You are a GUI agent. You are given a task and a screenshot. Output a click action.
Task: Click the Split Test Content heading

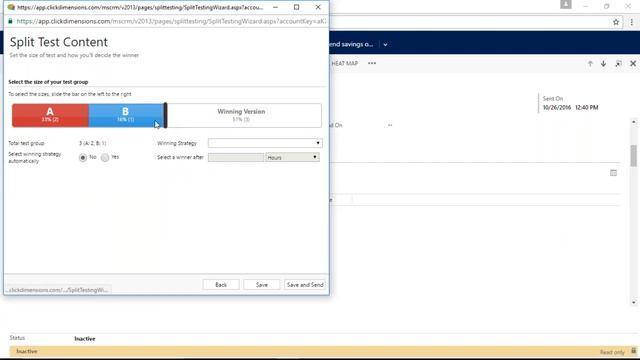point(59,42)
